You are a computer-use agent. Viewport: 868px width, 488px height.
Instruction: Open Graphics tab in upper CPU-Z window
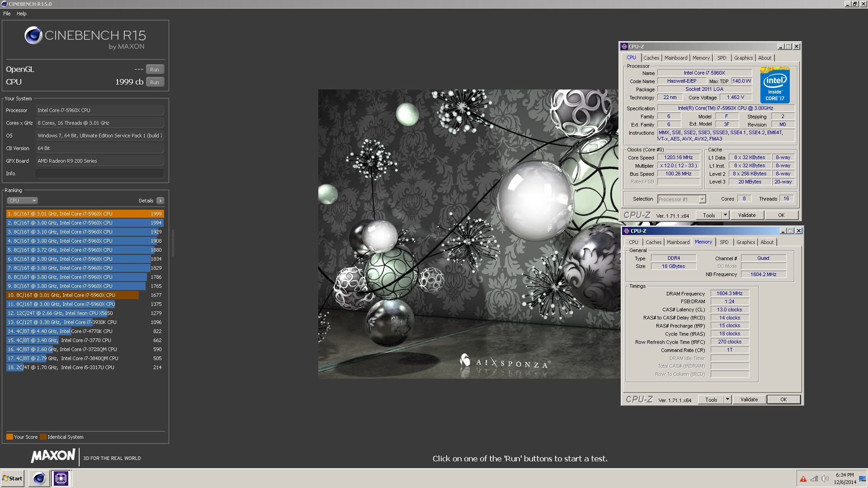pyautogui.click(x=744, y=58)
